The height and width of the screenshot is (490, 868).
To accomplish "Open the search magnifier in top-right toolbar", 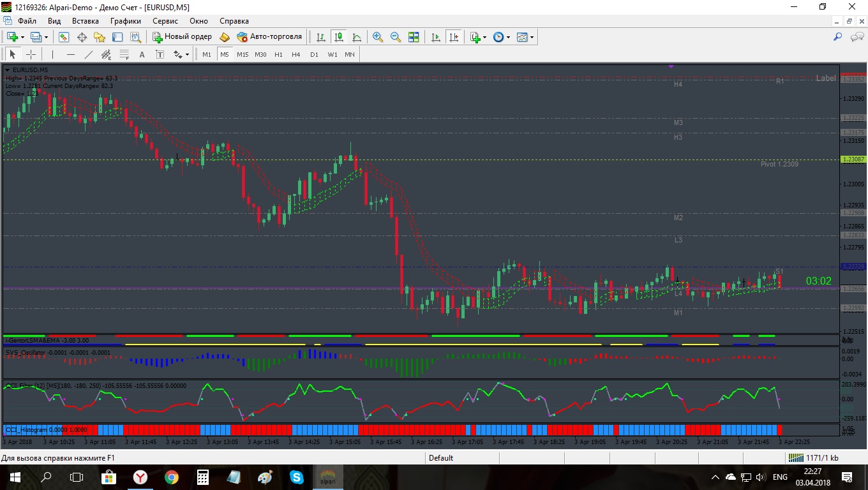I will (x=838, y=37).
